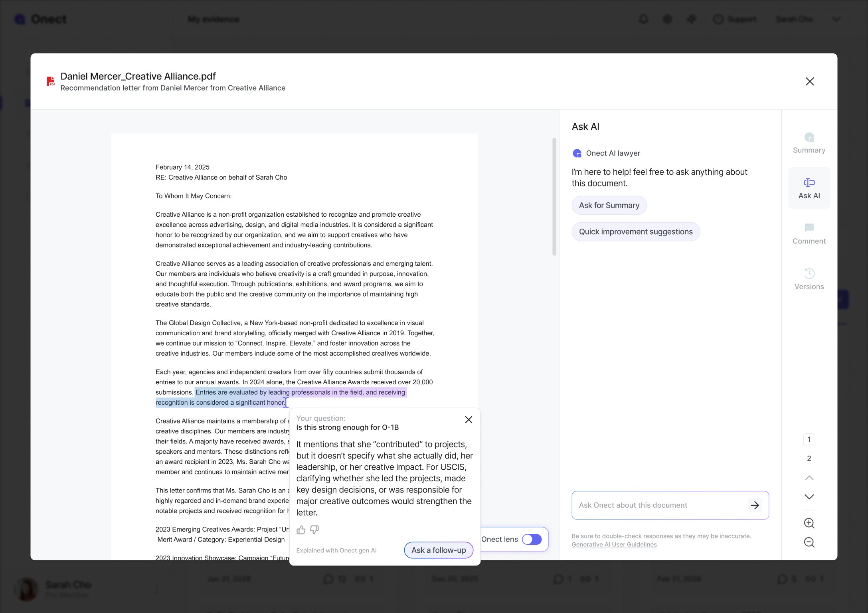868x613 pixels.
Task: Toggle the Onect lens switch
Action: pyautogui.click(x=532, y=539)
